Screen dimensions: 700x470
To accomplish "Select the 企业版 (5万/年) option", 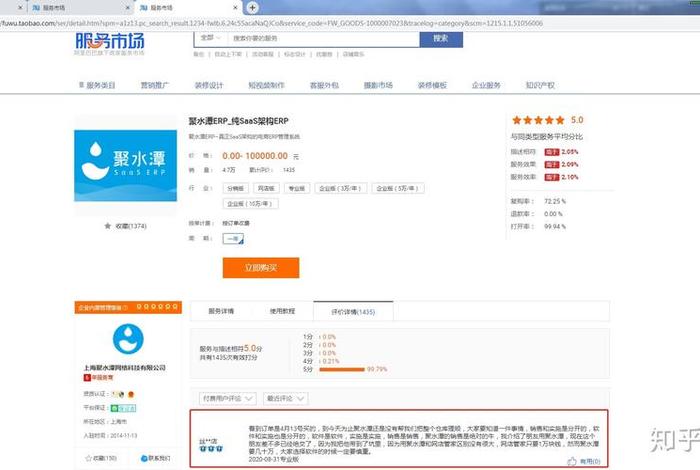I will [x=398, y=188].
